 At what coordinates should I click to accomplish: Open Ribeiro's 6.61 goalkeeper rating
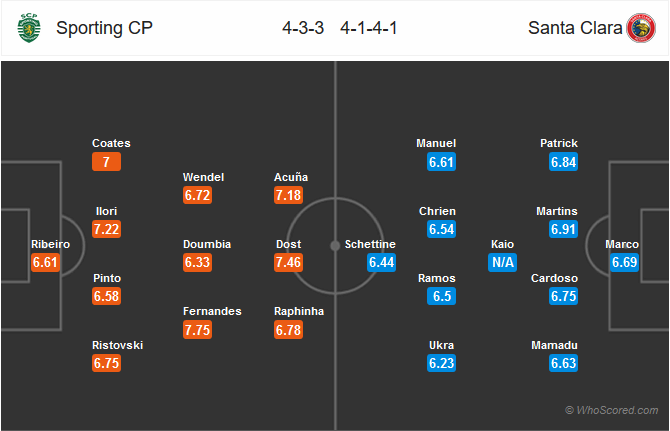click(x=45, y=262)
